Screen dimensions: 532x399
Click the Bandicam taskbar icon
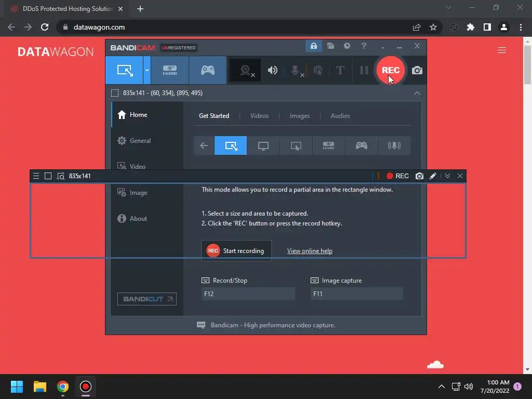(86, 387)
